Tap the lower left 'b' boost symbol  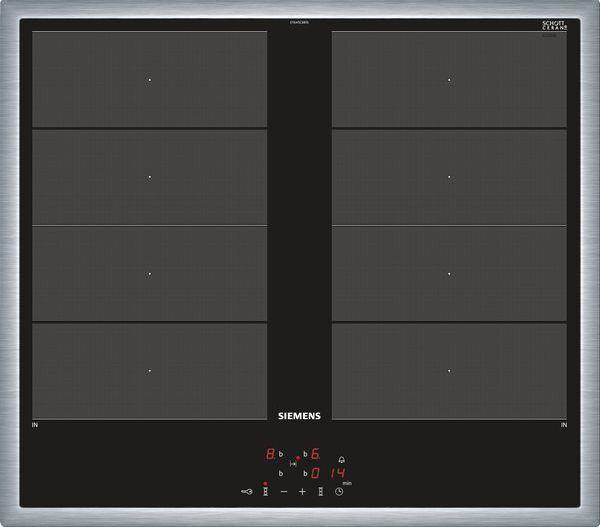tap(281, 473)
